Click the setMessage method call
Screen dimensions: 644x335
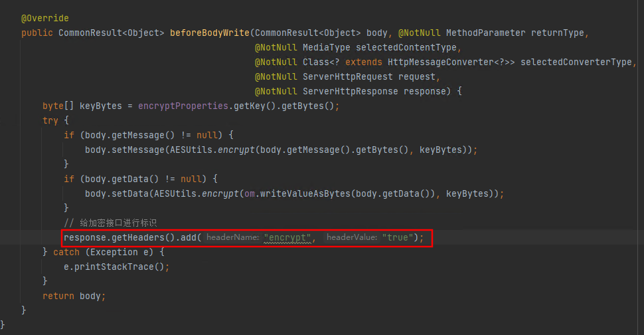coord(138,150)
